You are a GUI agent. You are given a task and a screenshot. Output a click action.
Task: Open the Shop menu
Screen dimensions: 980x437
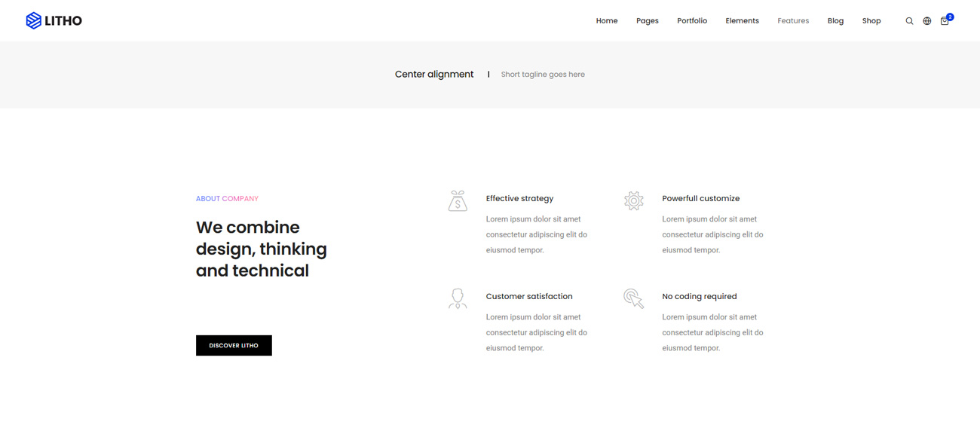pyautogui.click(x=871, y=21)
